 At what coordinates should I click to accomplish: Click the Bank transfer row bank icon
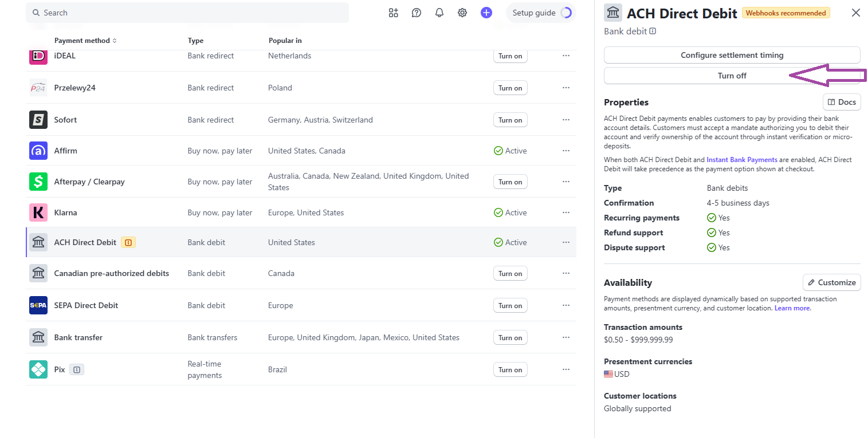[x=38, y=337]
